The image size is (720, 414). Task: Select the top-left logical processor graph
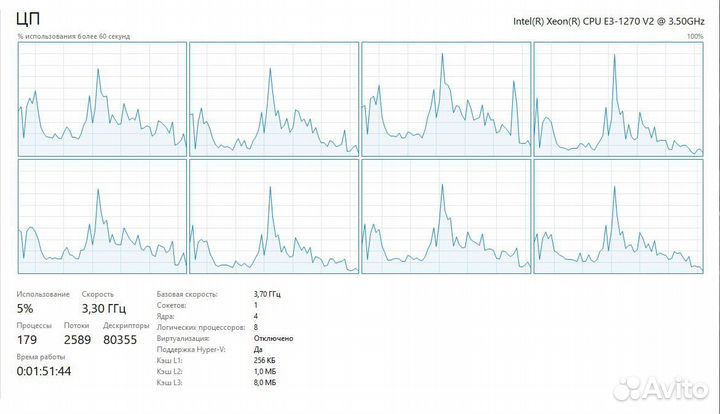click(101, 99)
